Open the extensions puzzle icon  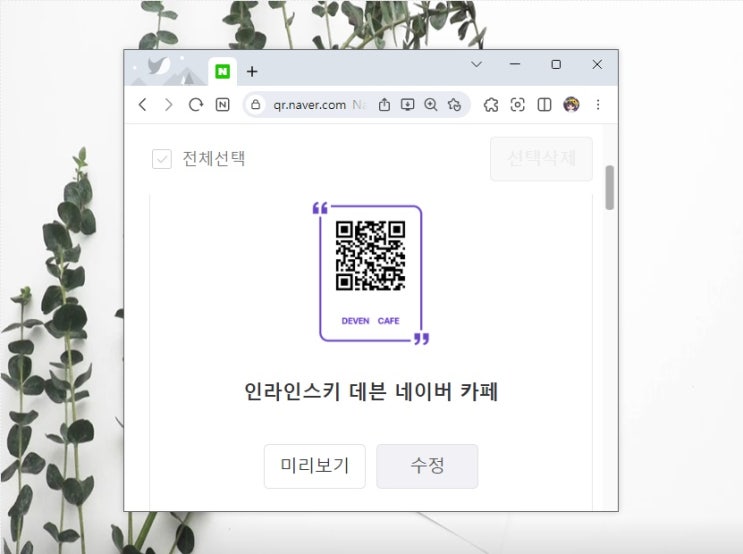491,104
